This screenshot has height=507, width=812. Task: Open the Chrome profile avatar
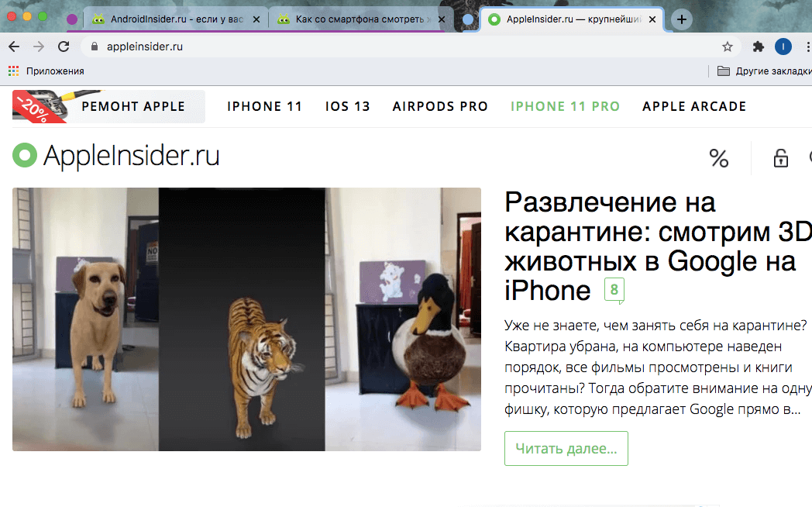point(783,47)
